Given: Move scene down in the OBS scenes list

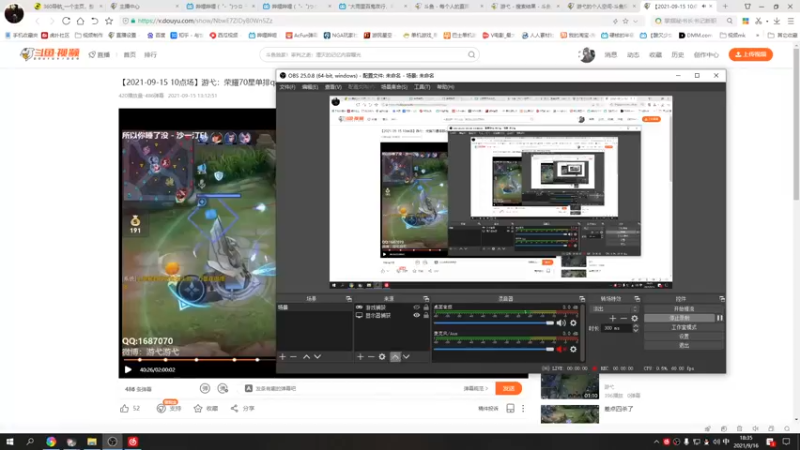Looking at the screenshot, I should tap(317, 357).
